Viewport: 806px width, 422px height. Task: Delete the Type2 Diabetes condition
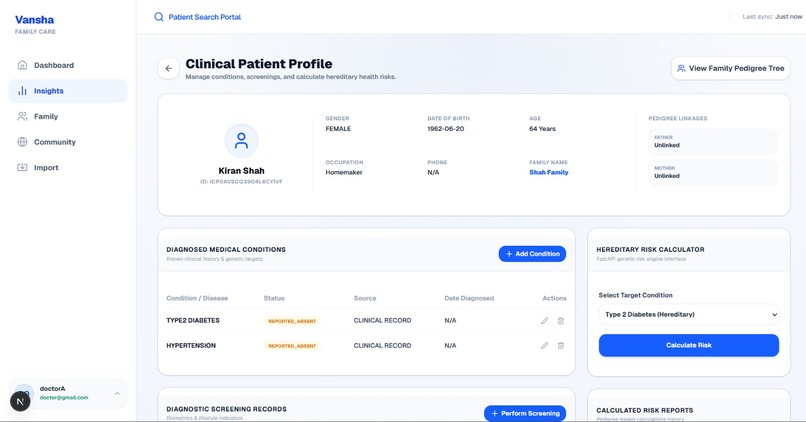(561, 321)
